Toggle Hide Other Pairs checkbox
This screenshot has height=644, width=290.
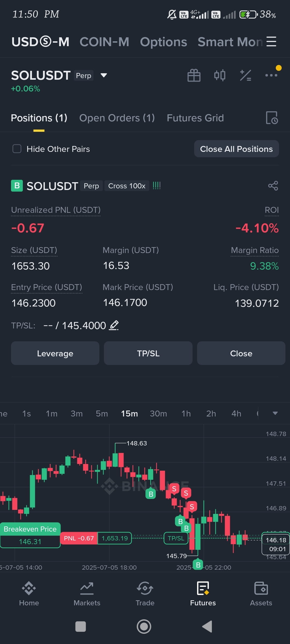tap(17, 149)
